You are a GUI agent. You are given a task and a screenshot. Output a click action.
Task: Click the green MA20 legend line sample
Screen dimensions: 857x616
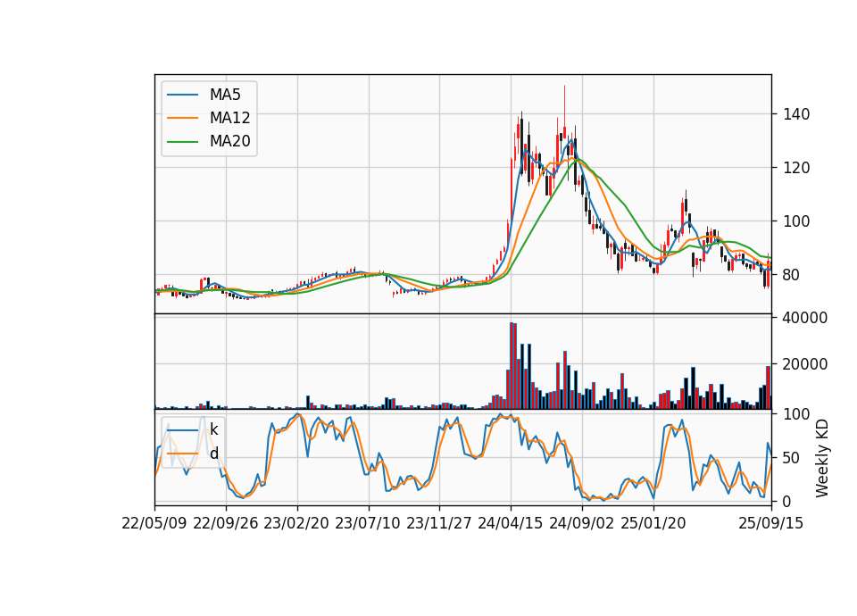182,141
